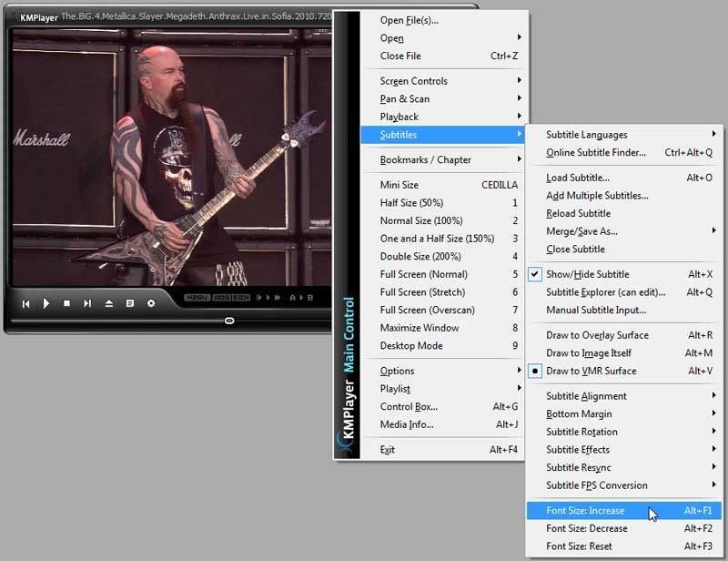Click the control box gear icon
728x561 pixels.
point(151,303)
